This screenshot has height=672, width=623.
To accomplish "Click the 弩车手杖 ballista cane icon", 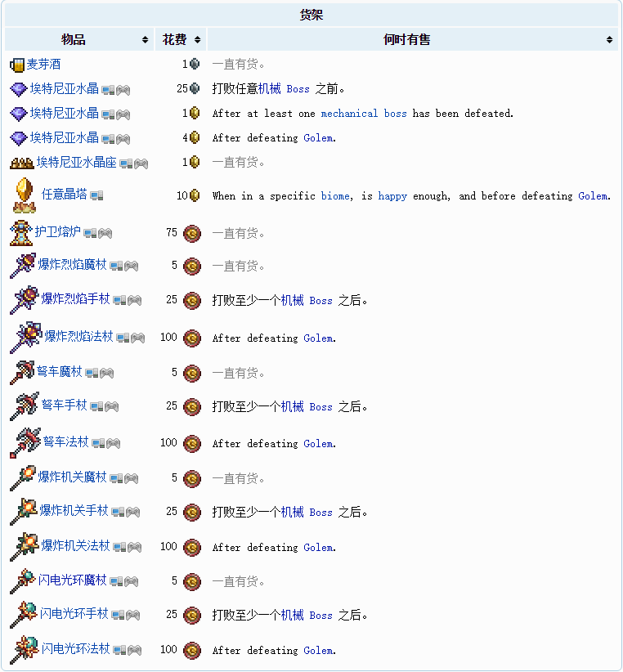I will click(25, 406).
